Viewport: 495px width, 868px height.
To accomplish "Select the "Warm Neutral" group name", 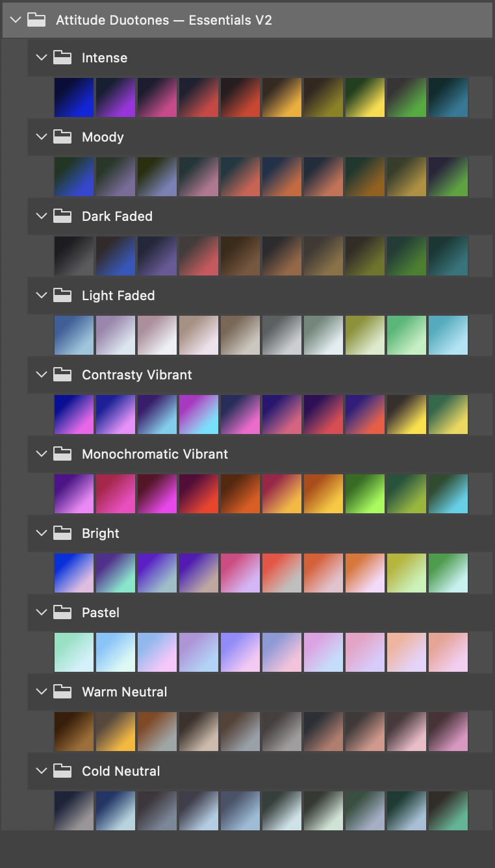I will click(125, 692).
